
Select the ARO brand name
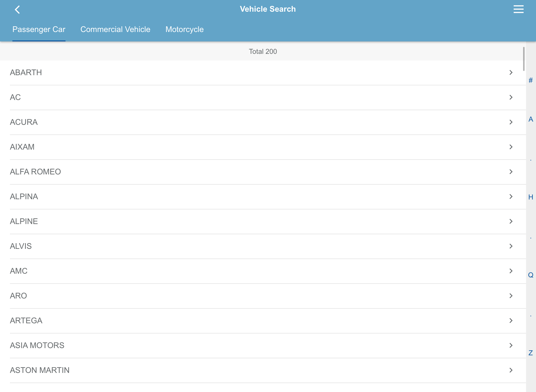click(18, 296)
